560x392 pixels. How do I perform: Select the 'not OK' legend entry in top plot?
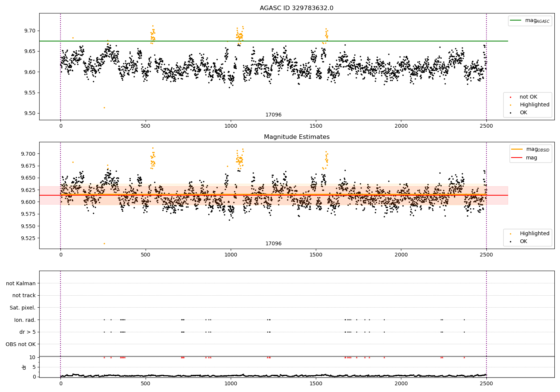528,97
